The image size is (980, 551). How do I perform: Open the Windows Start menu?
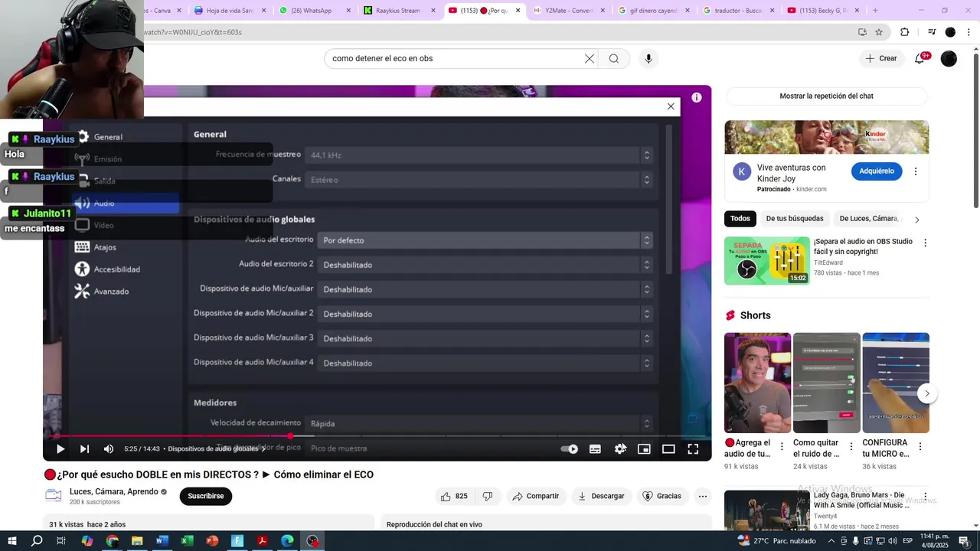point(11,541)
